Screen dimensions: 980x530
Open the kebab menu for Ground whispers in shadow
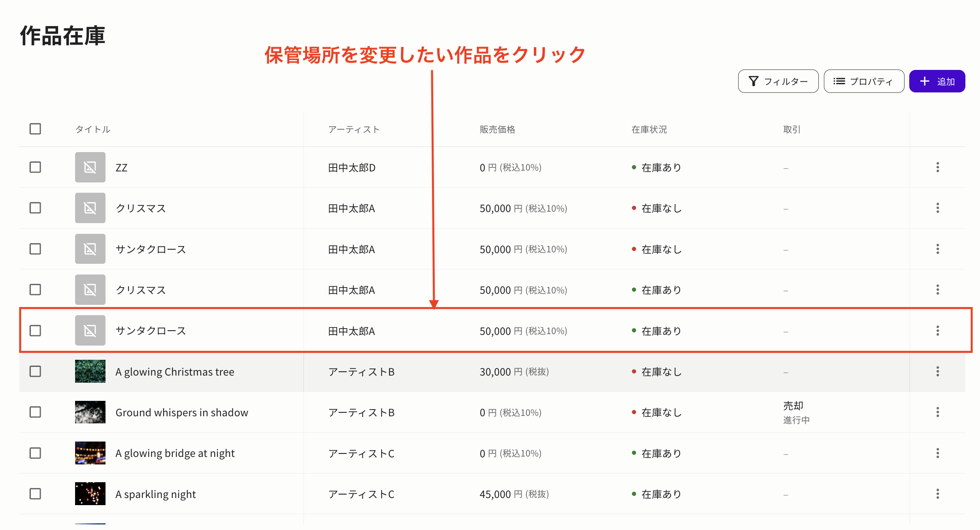tap(938, 412)
